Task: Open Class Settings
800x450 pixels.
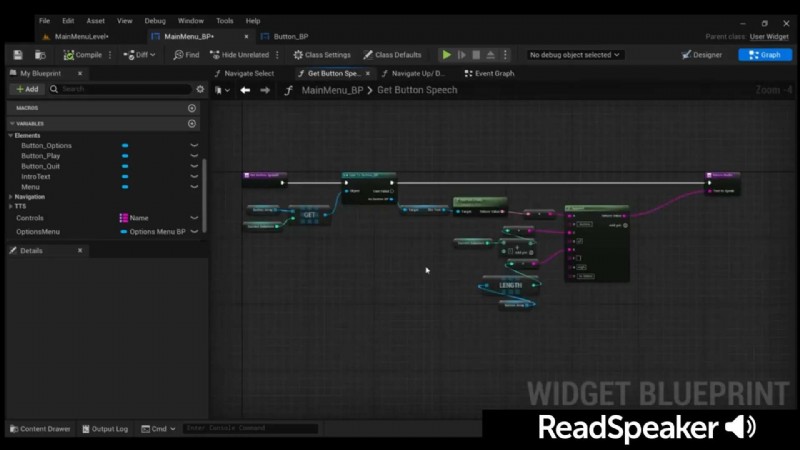Action: (x=322, y=55)
